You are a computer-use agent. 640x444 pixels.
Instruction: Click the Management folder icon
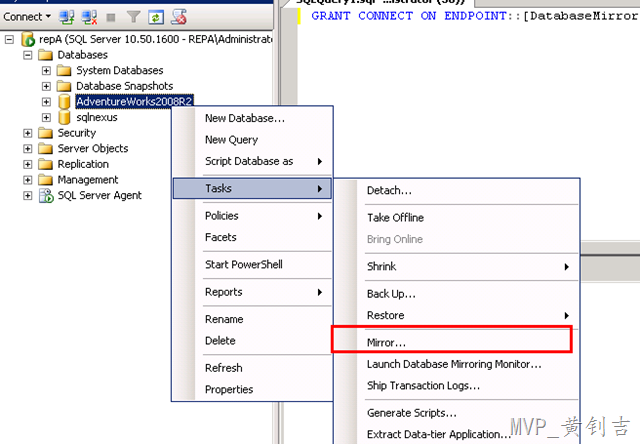coord(45,180)
